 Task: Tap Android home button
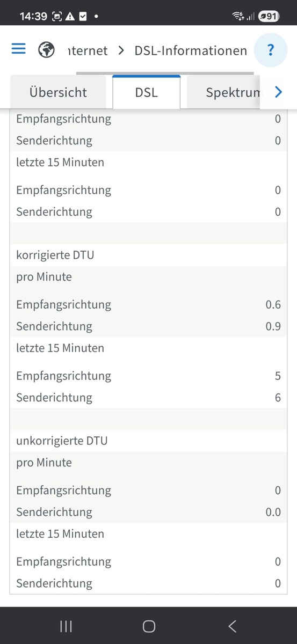pyautogui.click(x=149, y=626)
